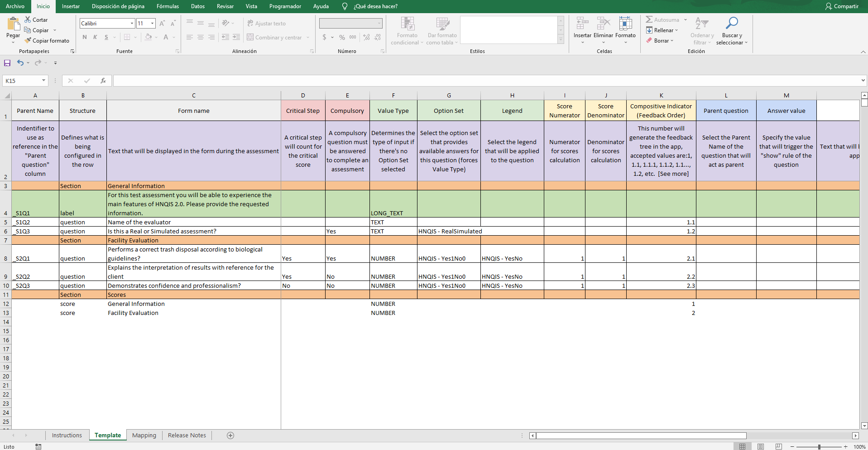Open the Rellenar dropdown
868x450 pixels.
pyautogui.click(x=662, y=30)
